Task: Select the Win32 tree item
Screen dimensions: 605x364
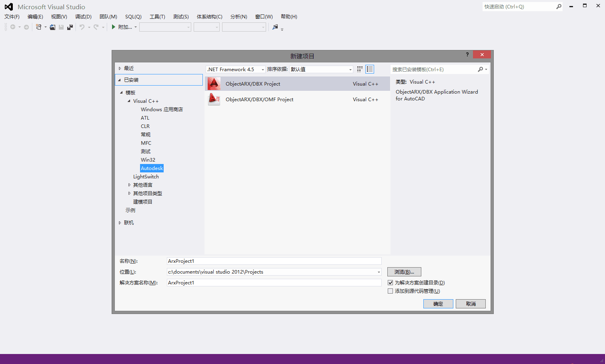Action: 148,160
